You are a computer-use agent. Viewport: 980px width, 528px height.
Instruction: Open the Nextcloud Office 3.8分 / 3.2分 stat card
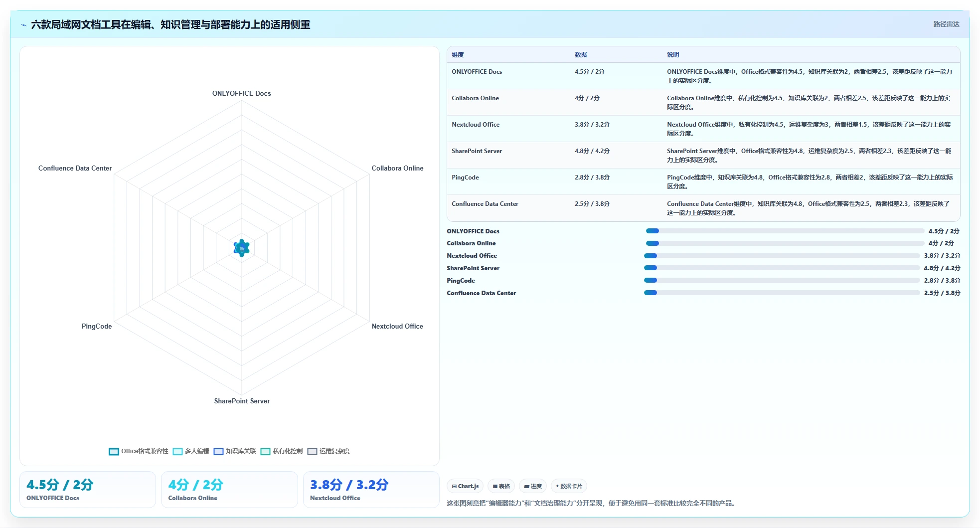[371, 490]
